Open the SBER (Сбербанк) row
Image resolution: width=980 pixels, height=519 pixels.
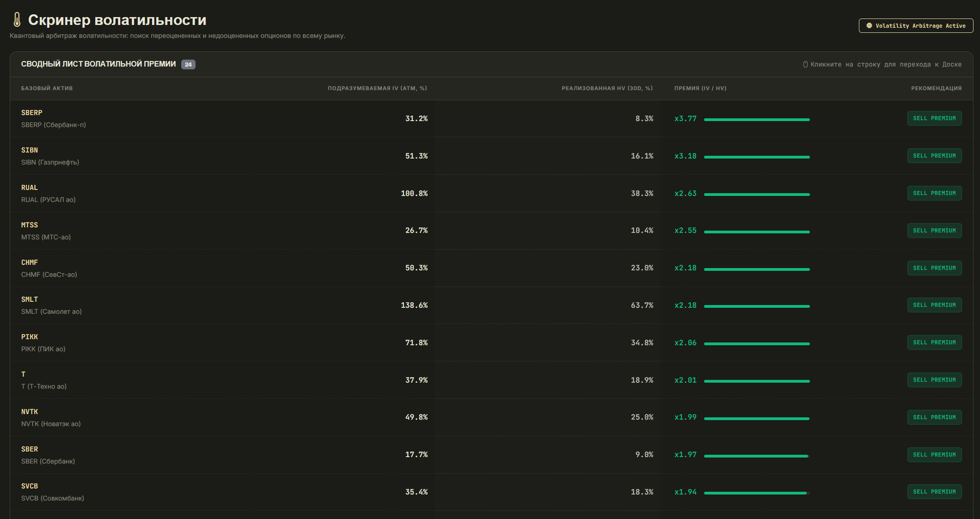click(491, 455)
